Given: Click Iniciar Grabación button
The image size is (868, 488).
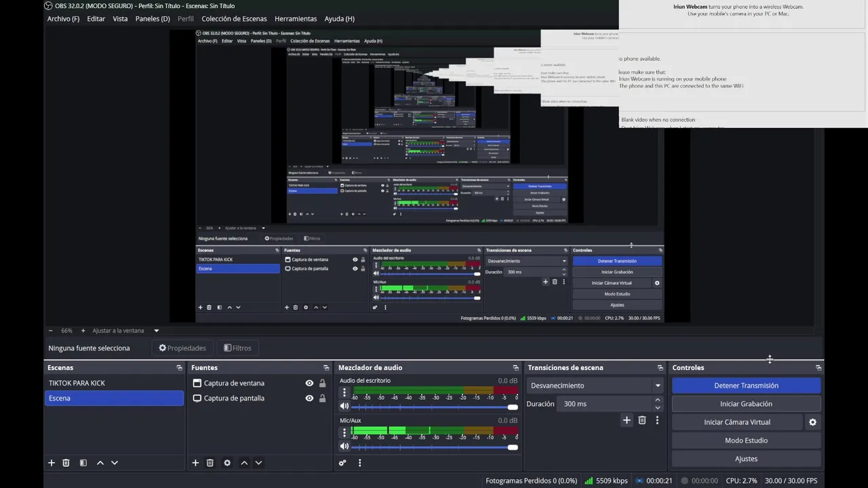Looking at the screenshot, I should pos(746,404).
